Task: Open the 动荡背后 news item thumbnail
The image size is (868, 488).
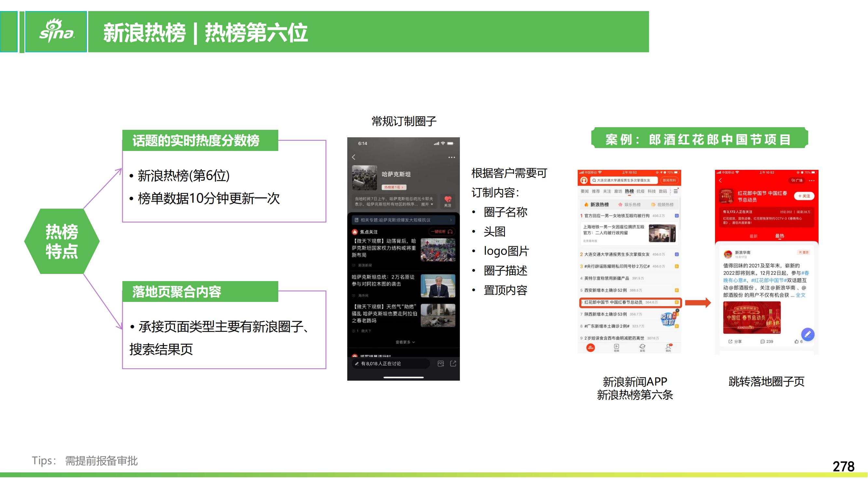Action: click(438, 250)
